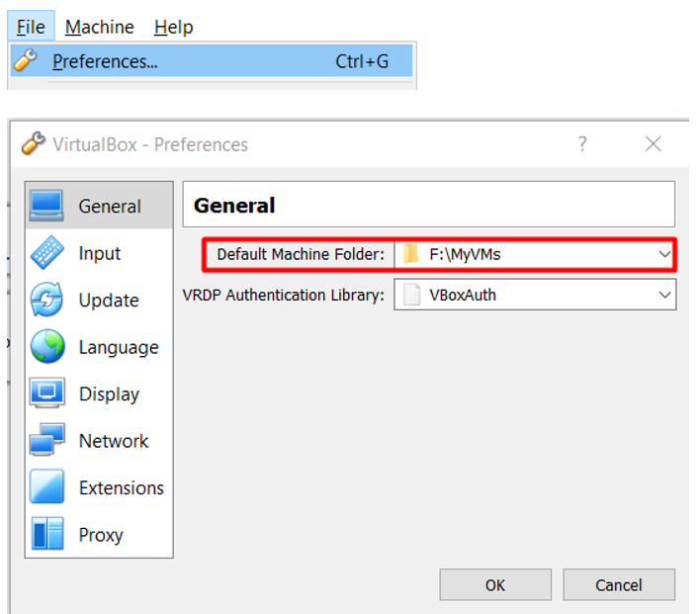Image resolution: width=700 pixels, height=614 pixels.
Task: Click the F:\MyVMs folder path field
Action: 535,254
